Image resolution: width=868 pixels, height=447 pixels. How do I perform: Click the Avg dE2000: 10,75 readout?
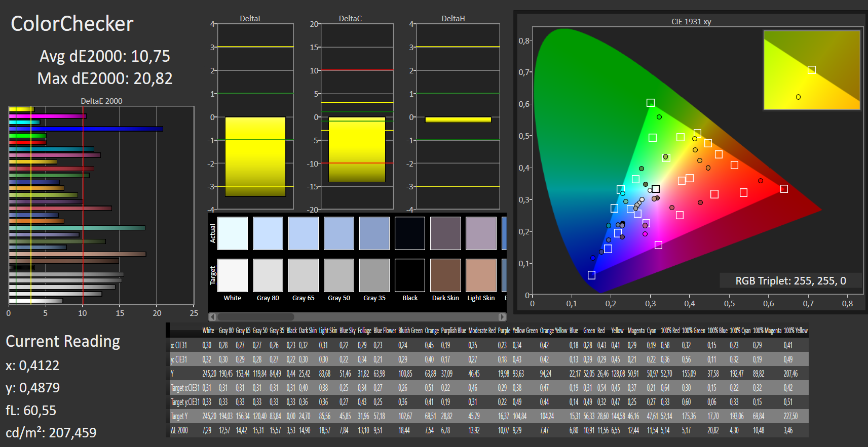tap(105, 56)
